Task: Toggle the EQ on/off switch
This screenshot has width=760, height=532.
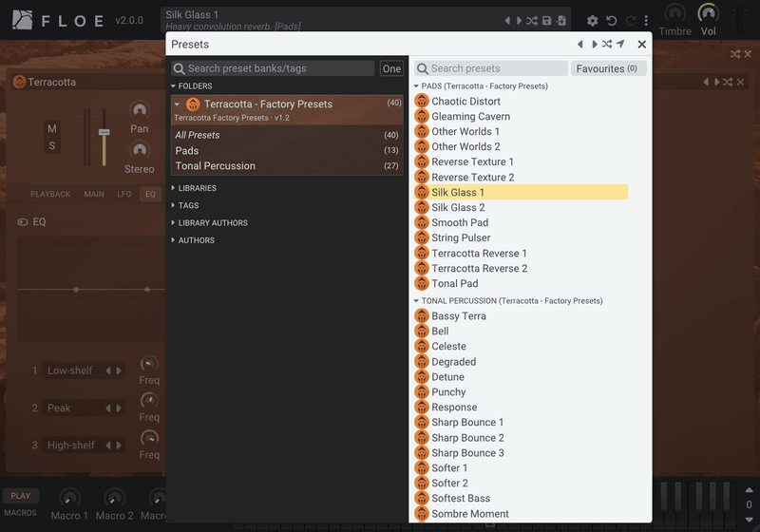Action: (22, 222)
